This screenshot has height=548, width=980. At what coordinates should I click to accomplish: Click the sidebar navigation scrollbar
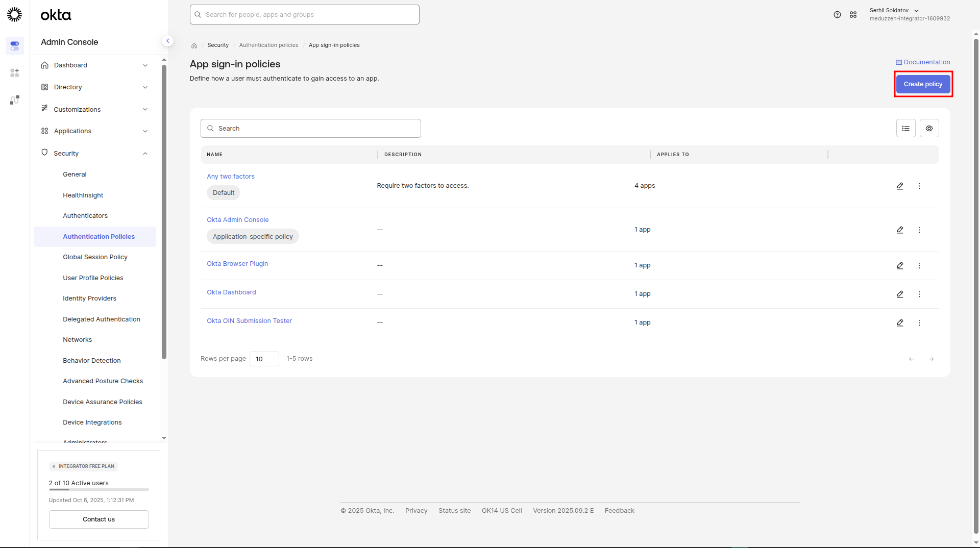[x=164, y=212]
